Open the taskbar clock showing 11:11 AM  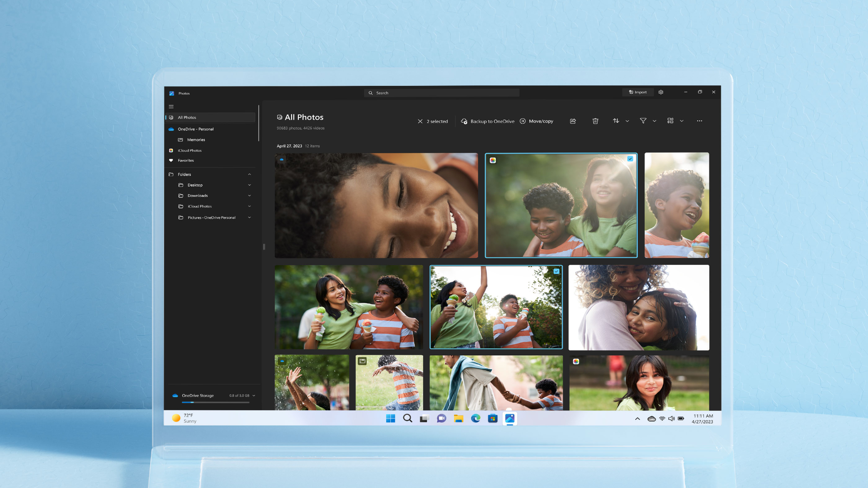tap(703, 419)
